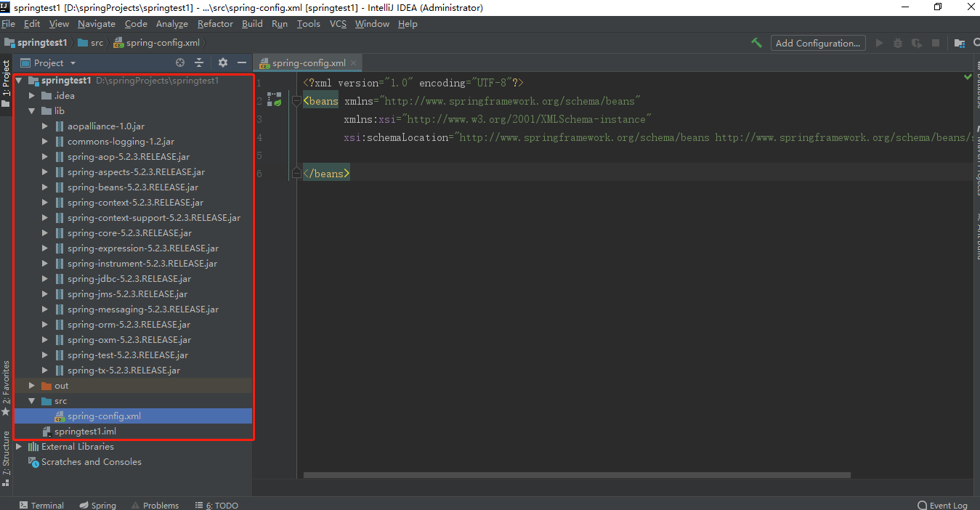This screenshot has height=510, width=980.
Task: Open the Build menu
Action: tap(252, 24)
